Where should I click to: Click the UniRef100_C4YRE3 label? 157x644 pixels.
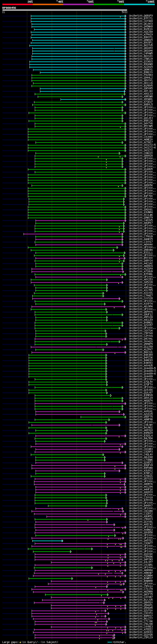point(141,626)
